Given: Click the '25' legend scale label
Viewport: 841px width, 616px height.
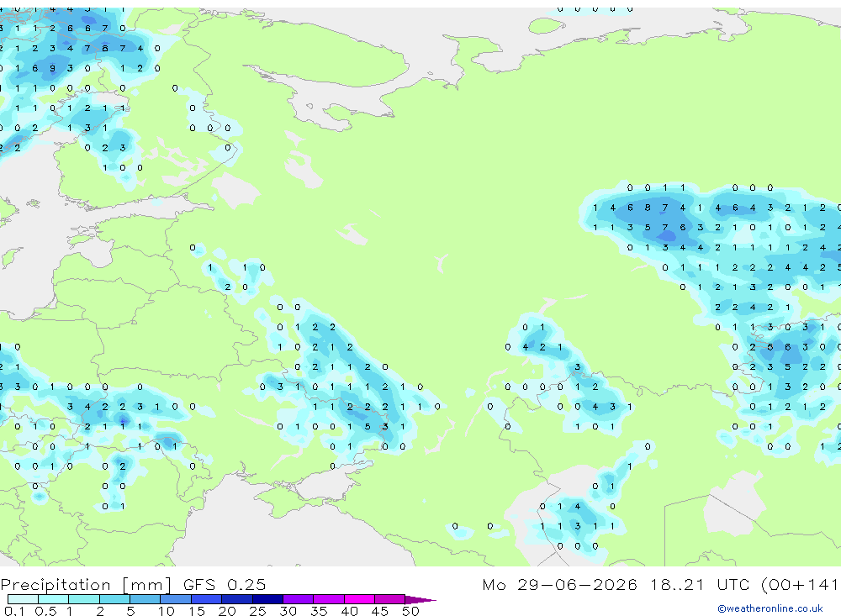Looking at the screenshot, I should pos(257,611).
